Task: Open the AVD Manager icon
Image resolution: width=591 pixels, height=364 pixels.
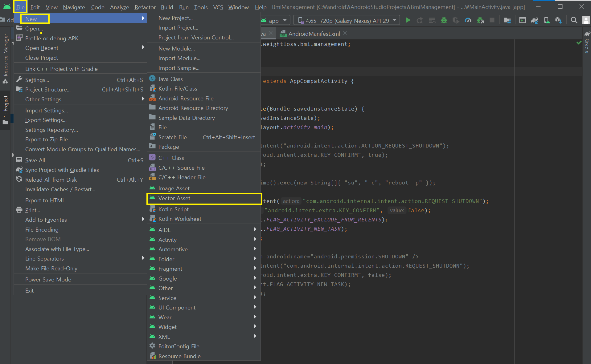Action: tap(547, 20)
